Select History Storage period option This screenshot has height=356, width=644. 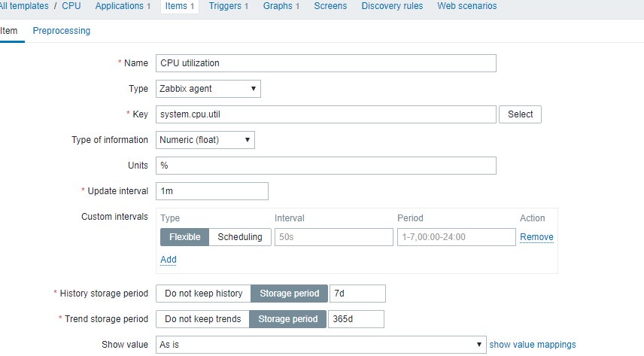pos(289,294)
